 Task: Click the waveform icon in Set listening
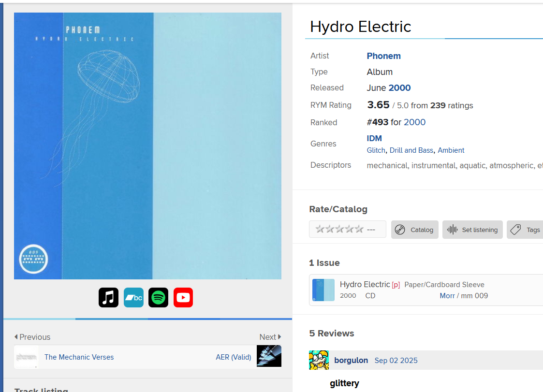pos(452,230)
